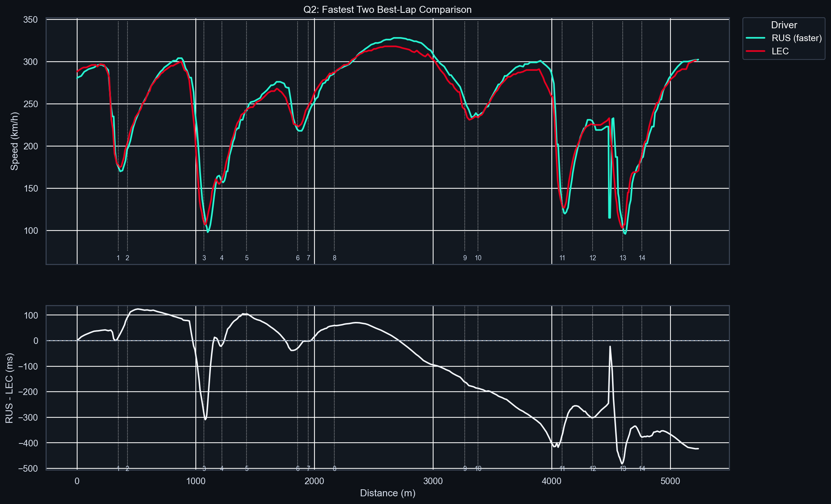Screen dimensions: 831x504
Task: Click corner marker 14 in top chart
Action: [642, 258]
